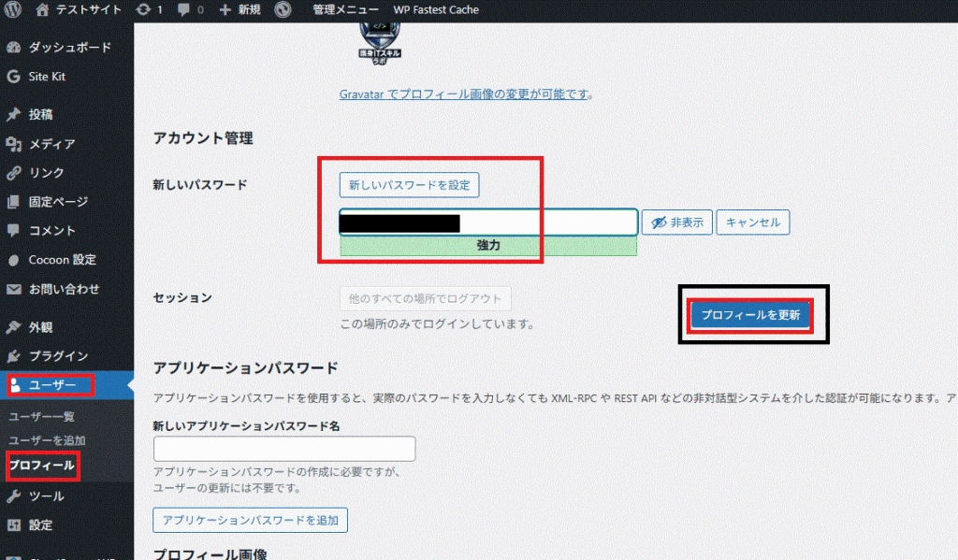The width and height of the screenshot is (958, 560).
Task: Open ユーザー一覧 submenu
Action: (x=41, y=416)
